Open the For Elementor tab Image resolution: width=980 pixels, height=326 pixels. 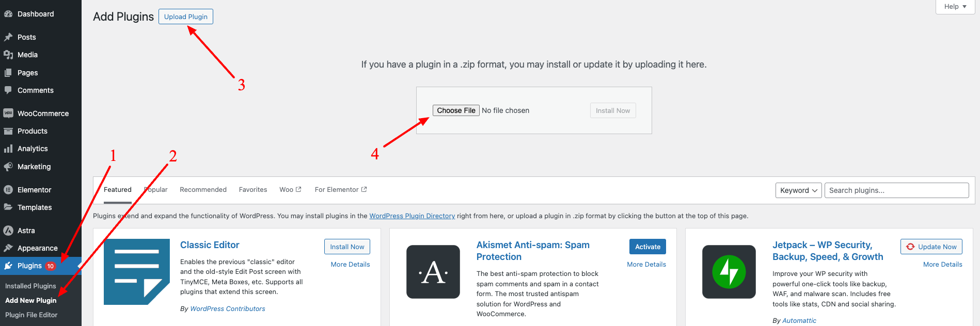(x=341, y=190)
